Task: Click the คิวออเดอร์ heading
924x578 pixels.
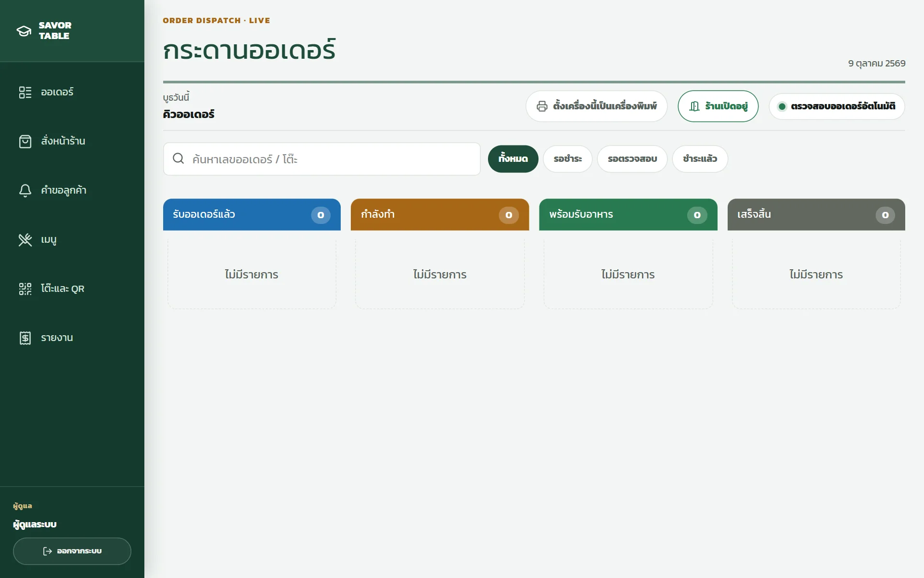Action: (x=189, y=114)
